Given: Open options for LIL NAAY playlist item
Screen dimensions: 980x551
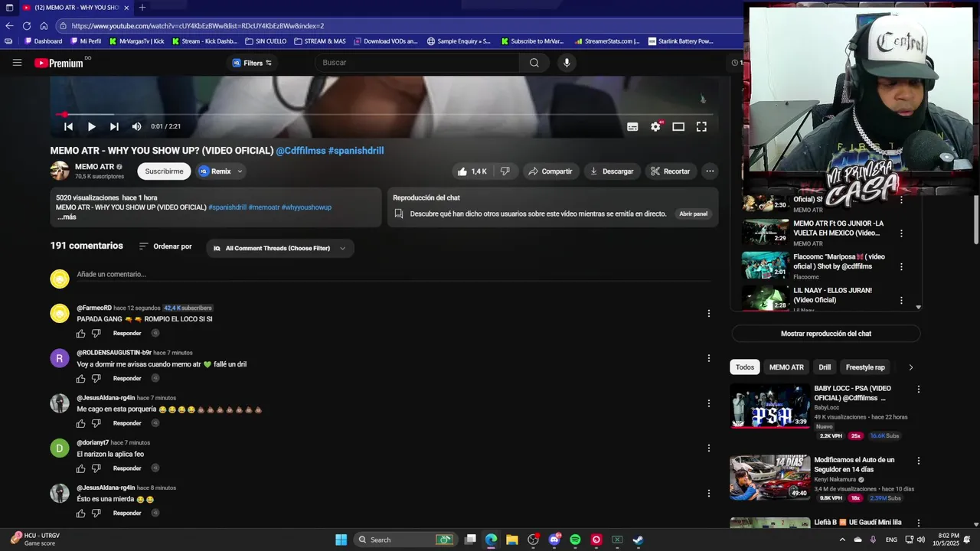Looking at the screenshot, I should [x=901, y=301].
